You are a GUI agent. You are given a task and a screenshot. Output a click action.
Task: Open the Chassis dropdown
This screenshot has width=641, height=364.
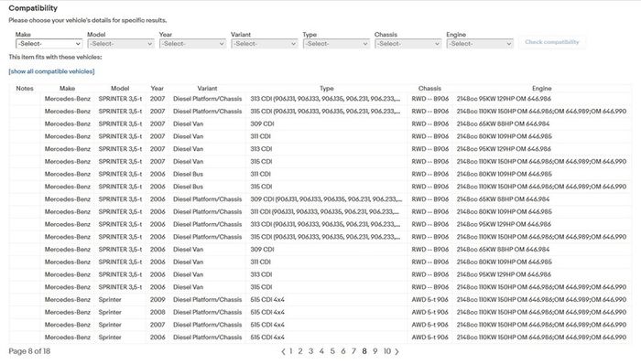tap(408, 44)
